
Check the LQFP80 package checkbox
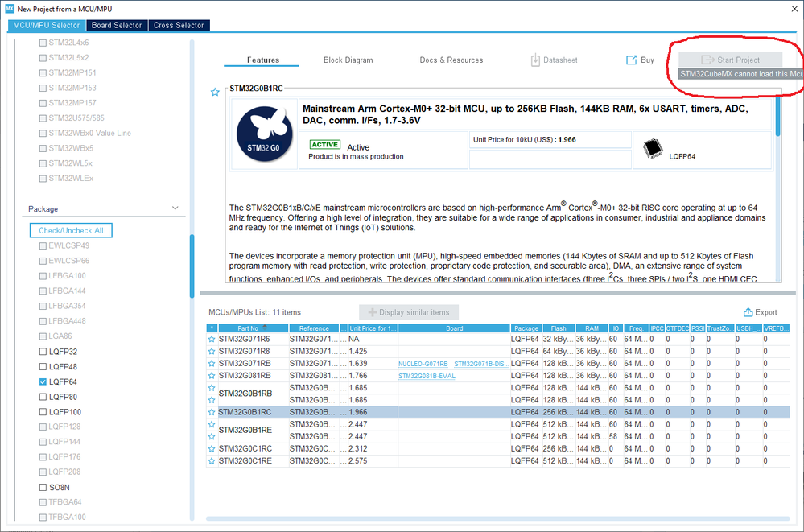pos(43,397)
